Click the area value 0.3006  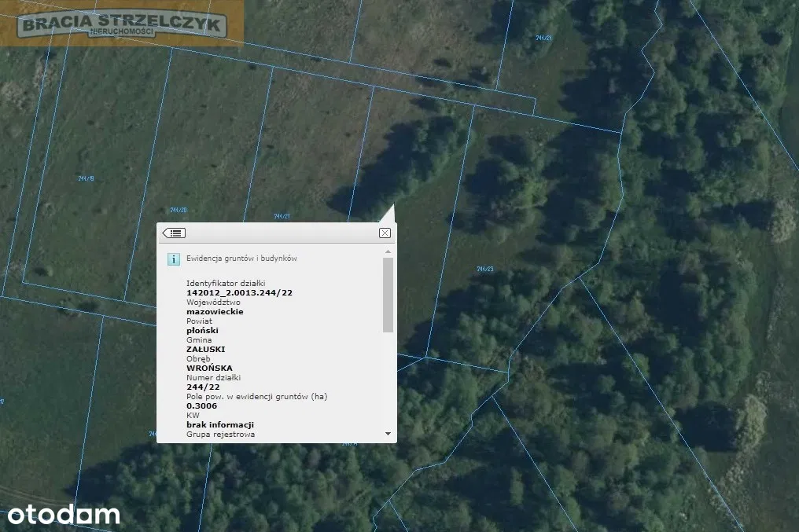(201, 405)
